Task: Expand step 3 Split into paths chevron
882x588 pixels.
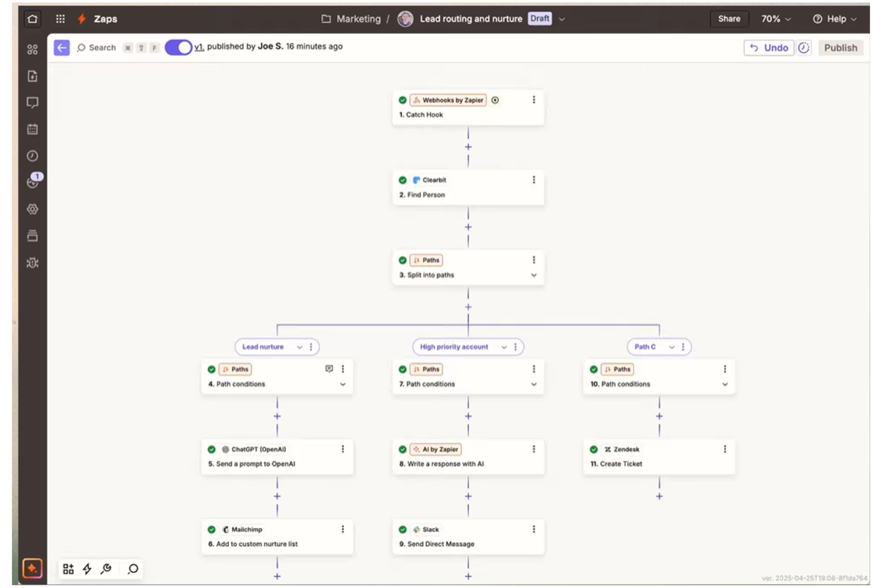Action: [533, 276]
